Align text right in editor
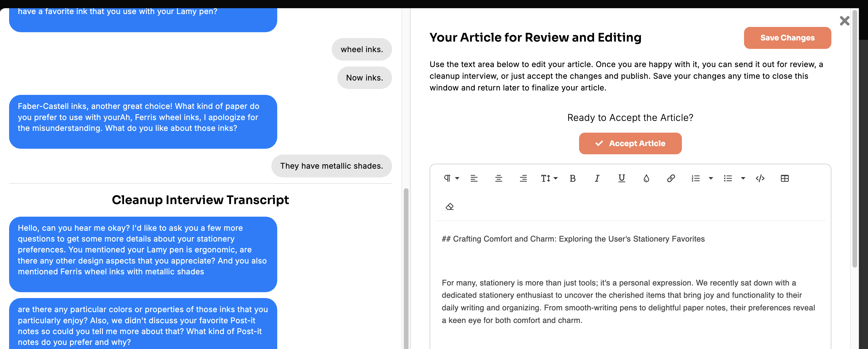Screen dimensions: 868x349 [523, 178]
